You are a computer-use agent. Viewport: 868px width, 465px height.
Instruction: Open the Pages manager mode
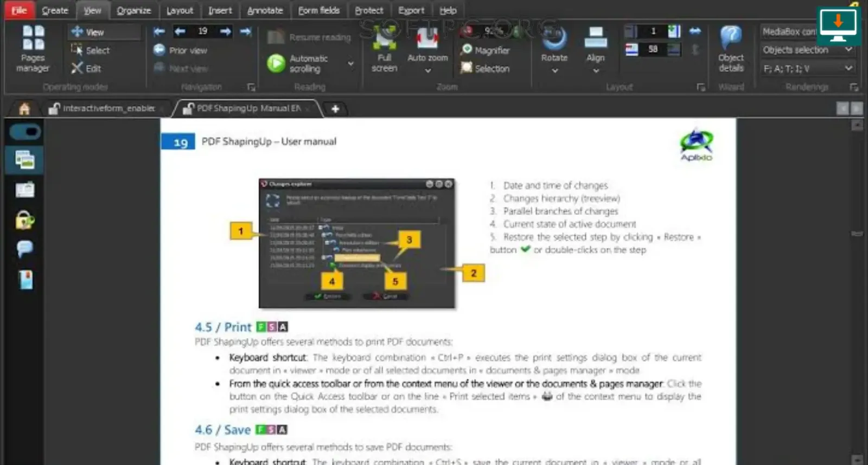point(33,49)
